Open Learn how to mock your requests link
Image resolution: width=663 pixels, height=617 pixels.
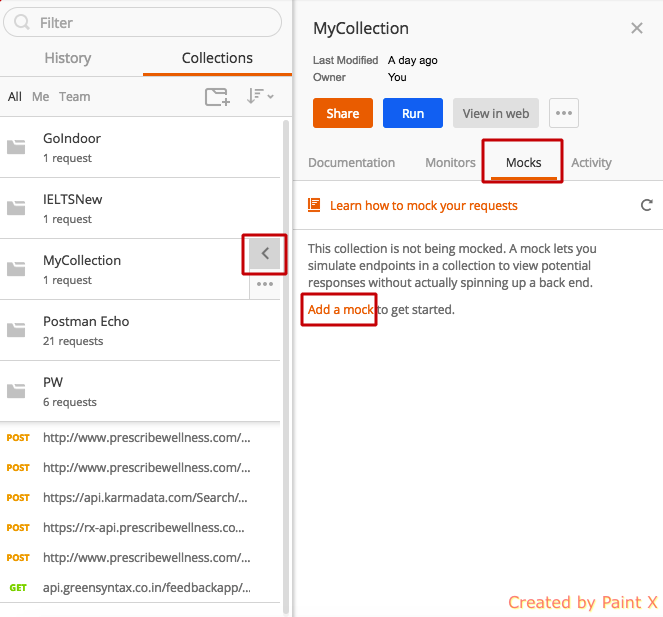[423, 205]
